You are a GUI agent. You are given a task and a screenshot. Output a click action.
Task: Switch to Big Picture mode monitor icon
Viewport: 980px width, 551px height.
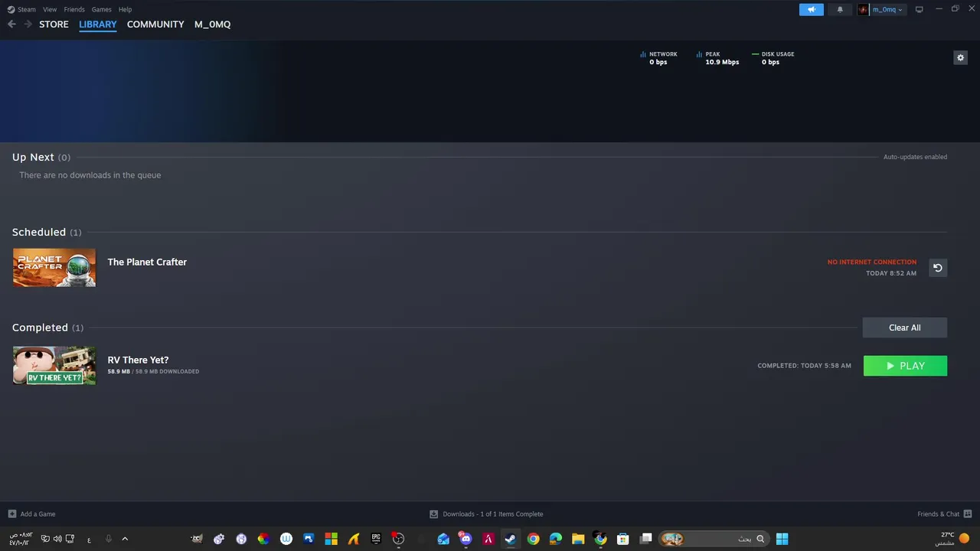[x=920, y=9]
